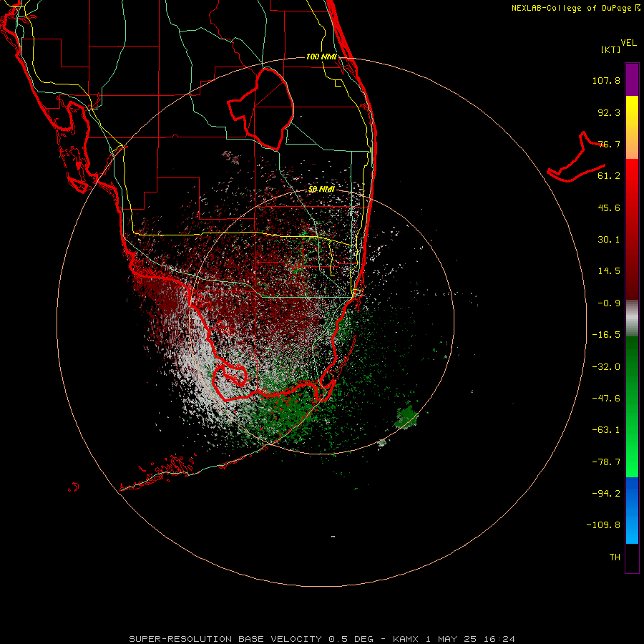Click the 30.1 legend value
644x644 pixels.
609,240
